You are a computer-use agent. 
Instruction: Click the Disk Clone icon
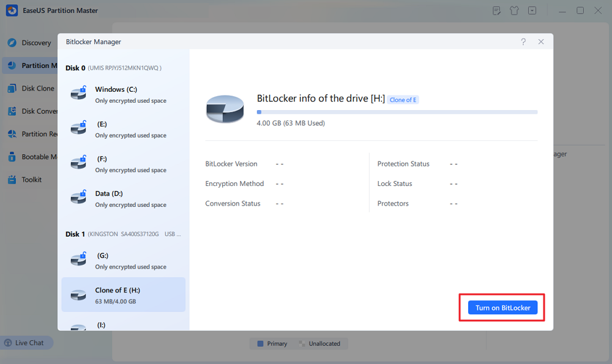coord(12,88)
